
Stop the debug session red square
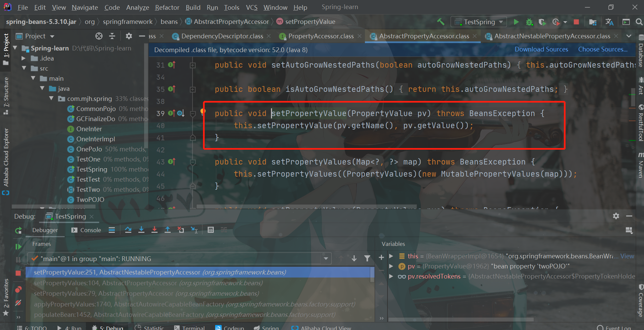click(x=19, y=273)
